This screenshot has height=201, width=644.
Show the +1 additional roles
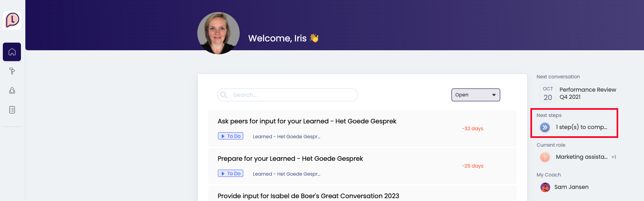[x=613, y=157]
